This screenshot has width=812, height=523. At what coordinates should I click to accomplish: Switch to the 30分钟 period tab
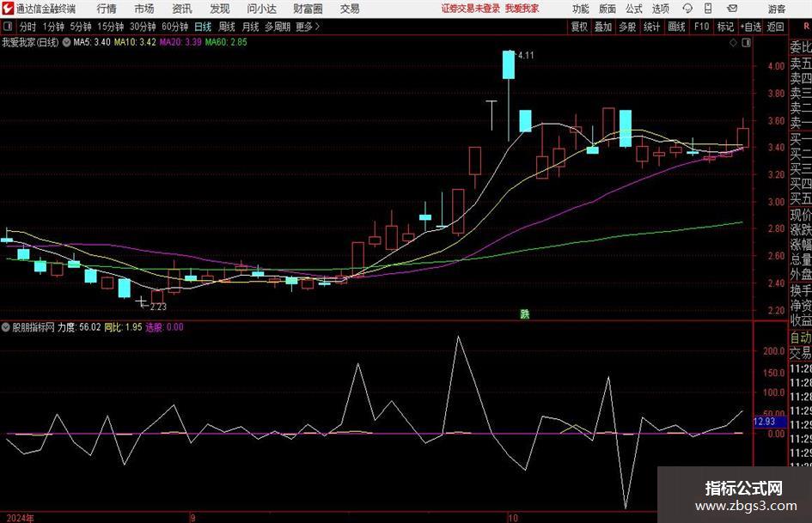click(143, 27)
